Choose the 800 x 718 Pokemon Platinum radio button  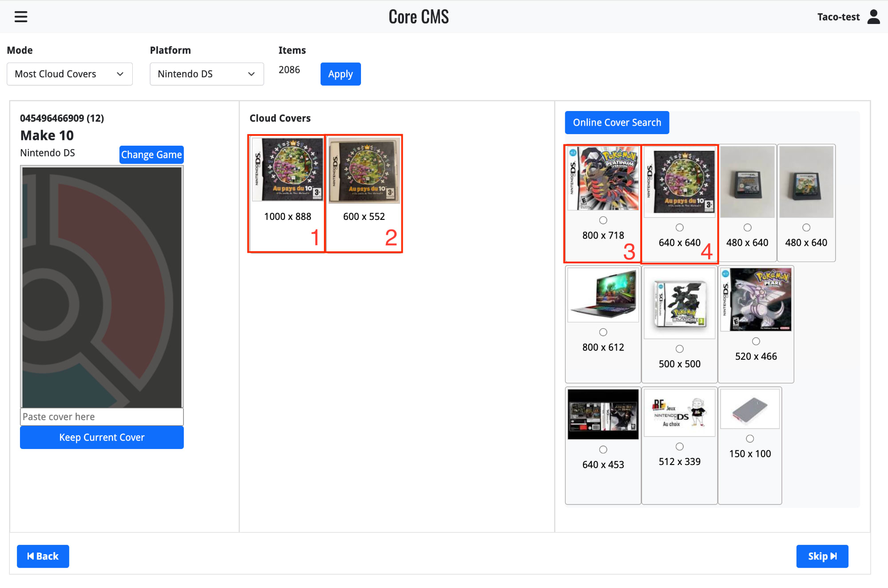pos(603,220)
